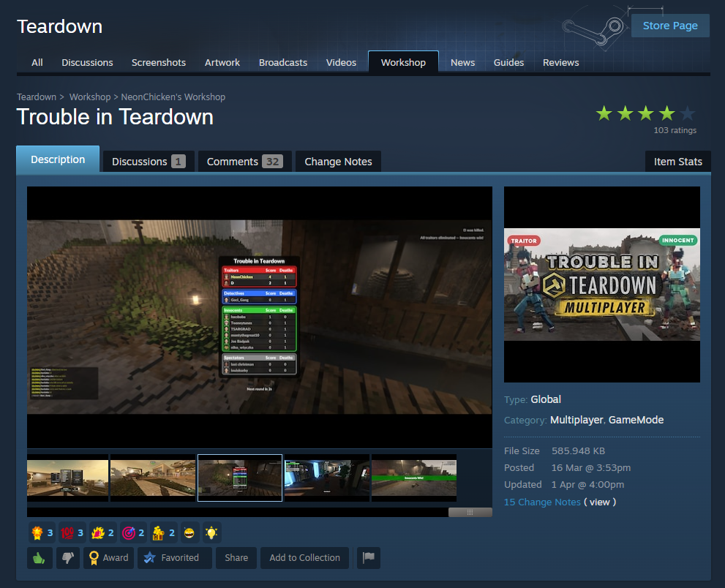
Task: Click the Trouble in Teardown title
Action: 115,116
